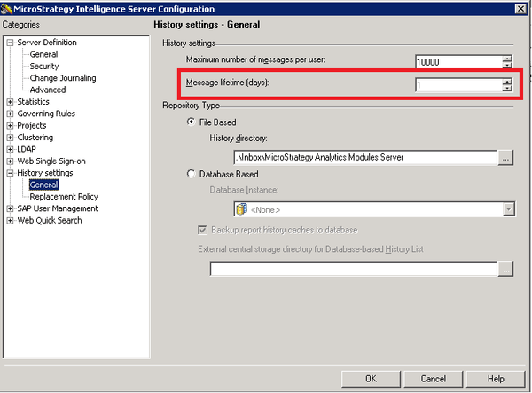This screenshot has height=393, width=532.
Task: Click the database instance icon in combo box
Action: (241, 209)
